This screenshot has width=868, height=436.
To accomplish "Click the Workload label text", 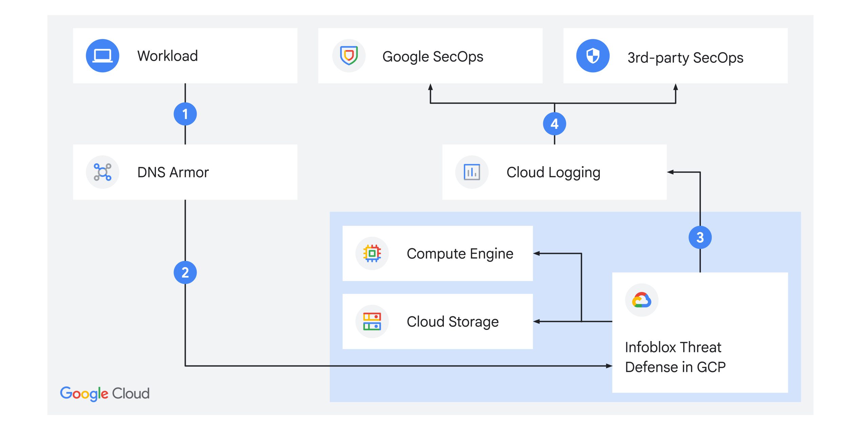I will 167,56.
